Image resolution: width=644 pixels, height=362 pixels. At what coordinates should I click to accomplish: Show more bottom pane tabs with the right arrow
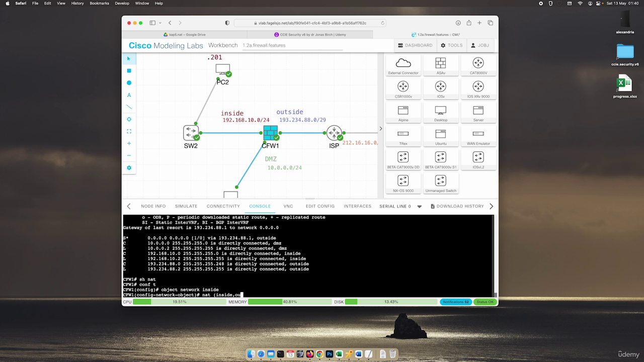491,206
